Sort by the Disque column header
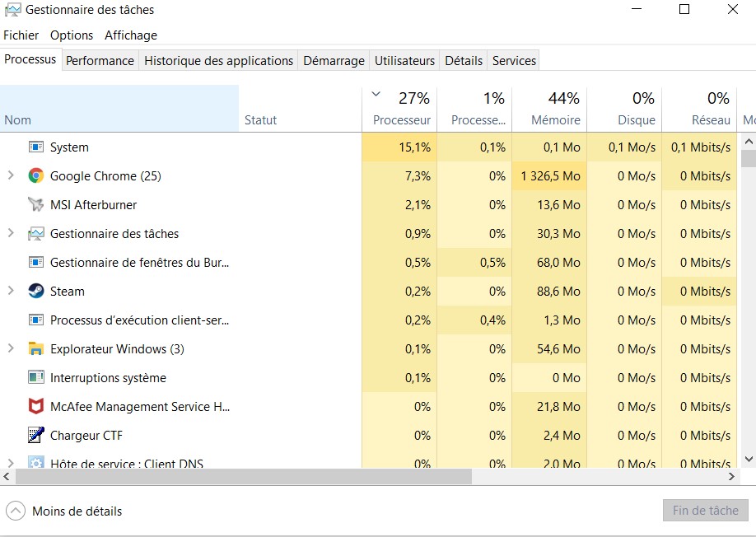 pyautogui.click(x=624, y=109)
